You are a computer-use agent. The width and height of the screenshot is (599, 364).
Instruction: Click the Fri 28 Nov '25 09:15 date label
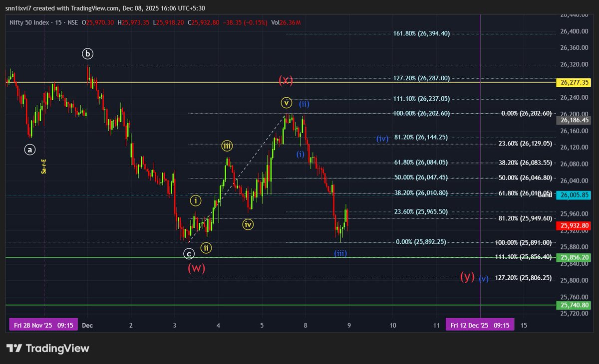(44, 325)
